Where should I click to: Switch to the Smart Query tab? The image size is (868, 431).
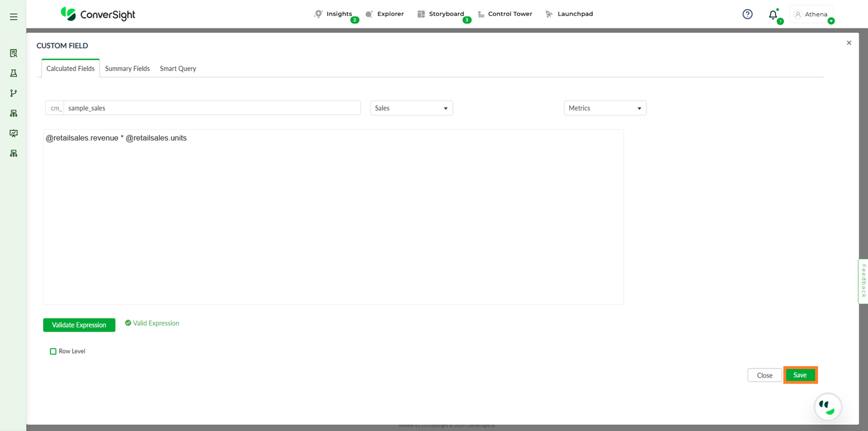[178, 68]
